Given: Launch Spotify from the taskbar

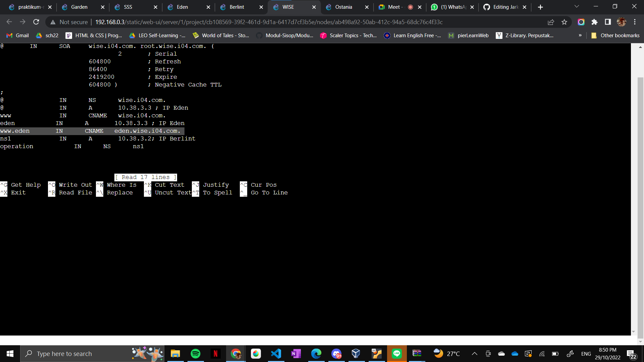Looking at the screenshot, I should pyautogui.click(x=195, y=353).
